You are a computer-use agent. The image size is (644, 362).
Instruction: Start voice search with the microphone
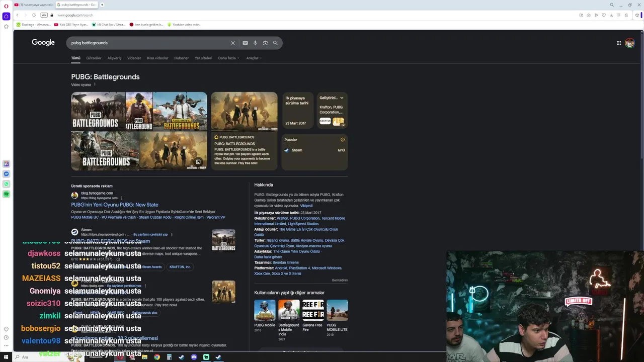click(x=255, y=43)
